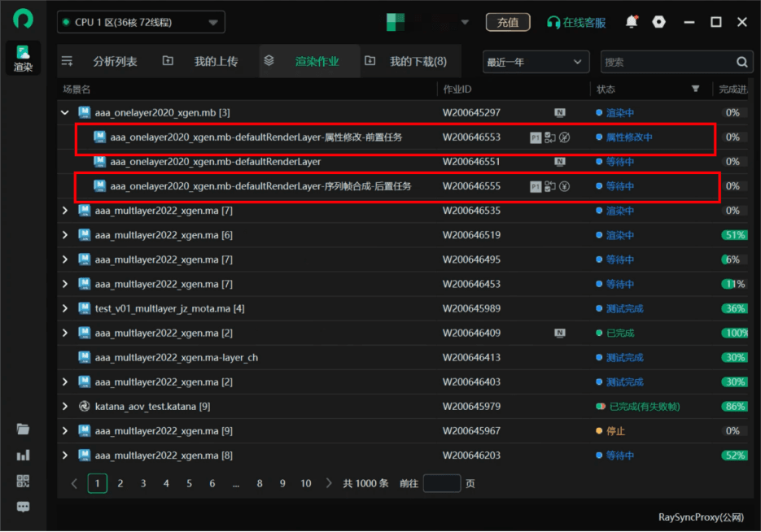Click the notification bell icon
The width and height of the screenshot is (761, 532).
[632, 22]
